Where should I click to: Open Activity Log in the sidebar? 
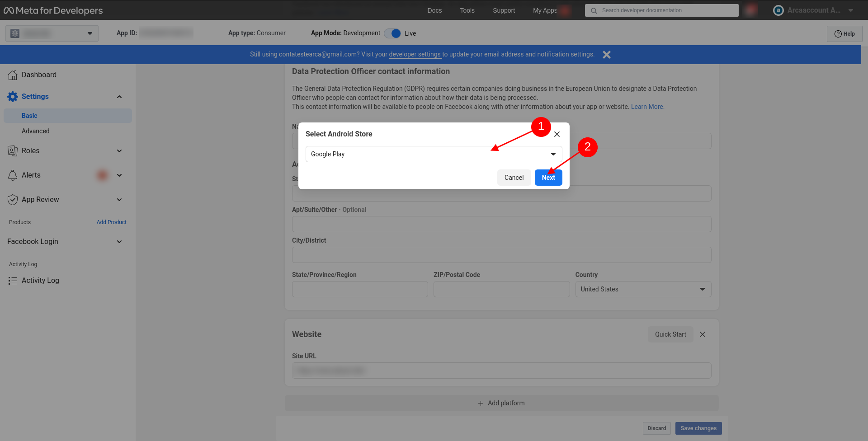tap(40, 281)
